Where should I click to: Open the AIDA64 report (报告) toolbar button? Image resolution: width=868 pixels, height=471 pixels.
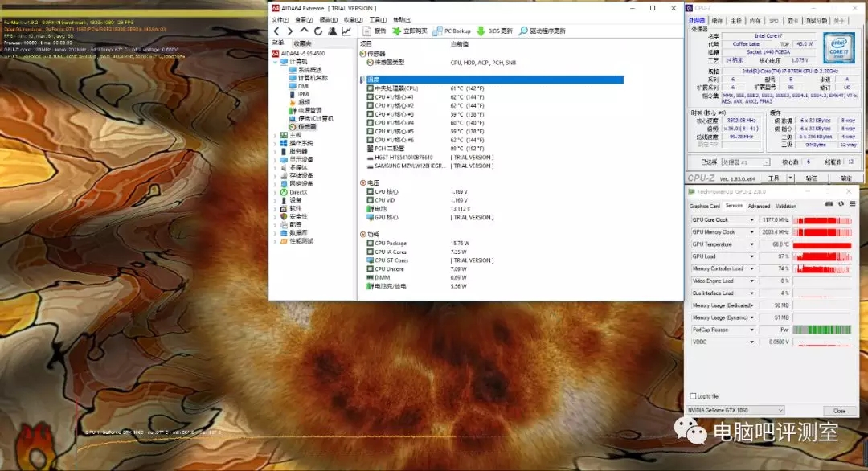click(x=375, y=31)
